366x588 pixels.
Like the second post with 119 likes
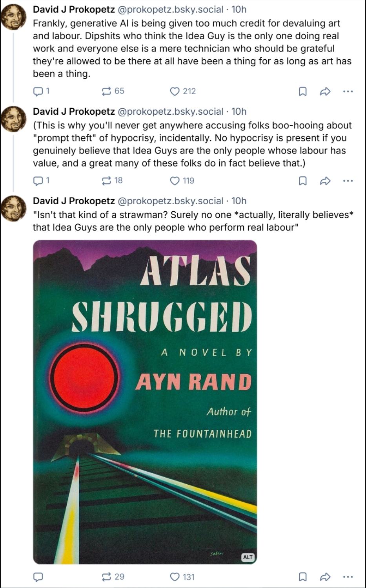(182, 181)
